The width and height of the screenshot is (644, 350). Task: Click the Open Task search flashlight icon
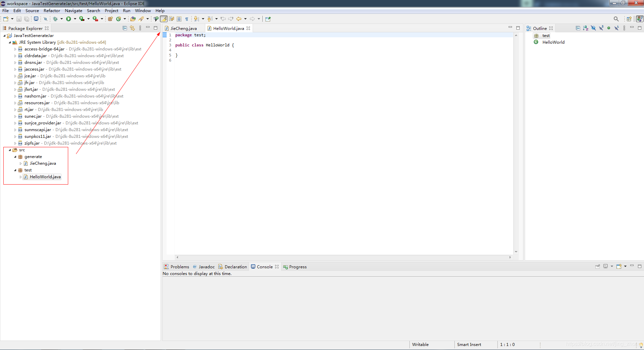click(x=141, y=19)
